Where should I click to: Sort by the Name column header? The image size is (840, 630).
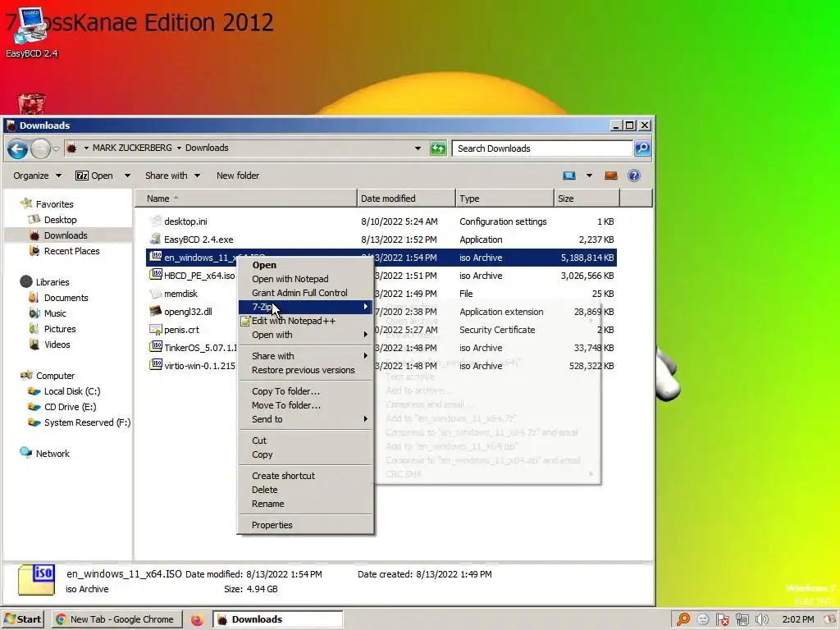(x=246, y=199)
